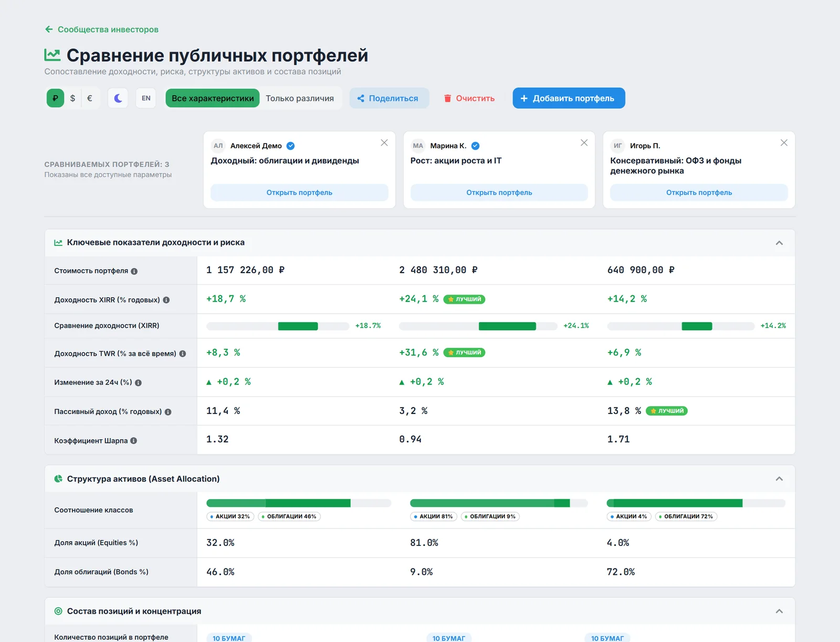Toggle dark mode moon icon
The image size is (840, 642).
pyautogui.click(x=118, y=98)
